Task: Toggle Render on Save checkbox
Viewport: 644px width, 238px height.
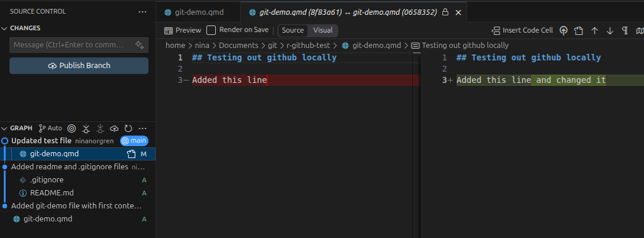Action: 211,30
